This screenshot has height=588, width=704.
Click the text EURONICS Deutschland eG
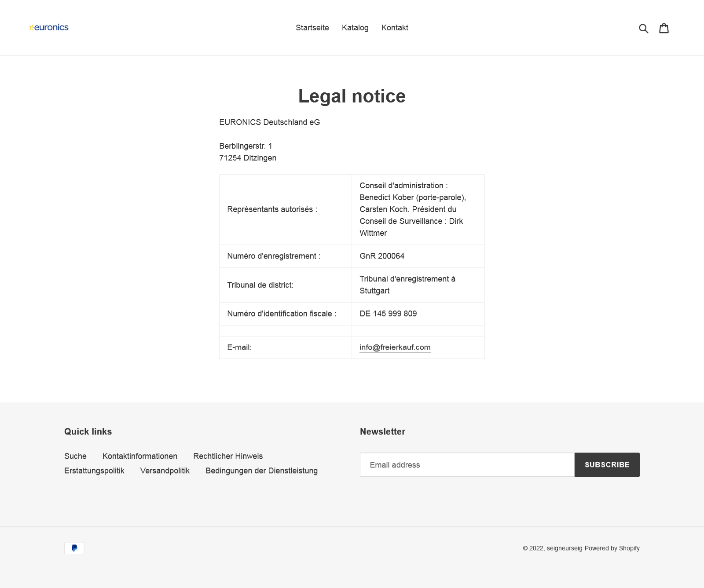coord(270,122)
